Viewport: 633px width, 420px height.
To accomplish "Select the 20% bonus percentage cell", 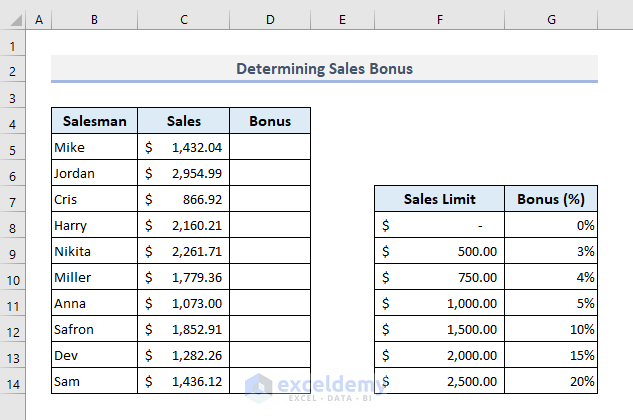I will pyautogui.click(x=551, y=381).
